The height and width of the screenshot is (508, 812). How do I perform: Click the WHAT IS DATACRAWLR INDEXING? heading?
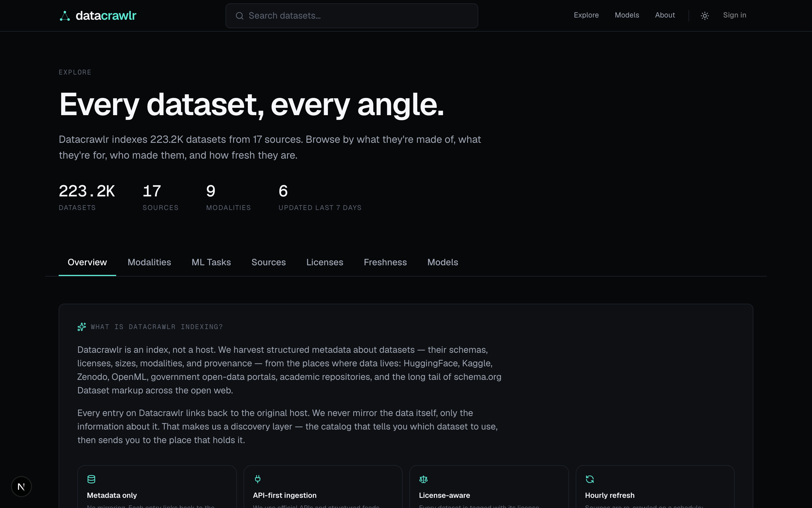(x=157, y=327)
